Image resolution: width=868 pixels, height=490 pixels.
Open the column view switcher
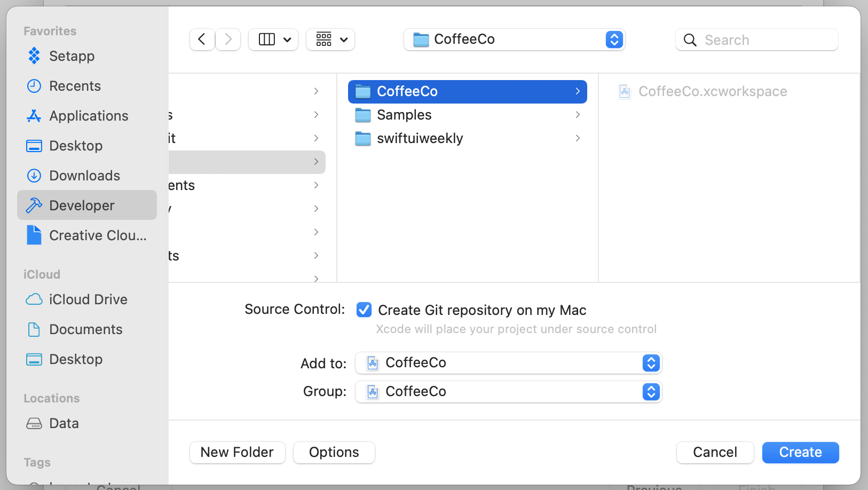point(273,39)
